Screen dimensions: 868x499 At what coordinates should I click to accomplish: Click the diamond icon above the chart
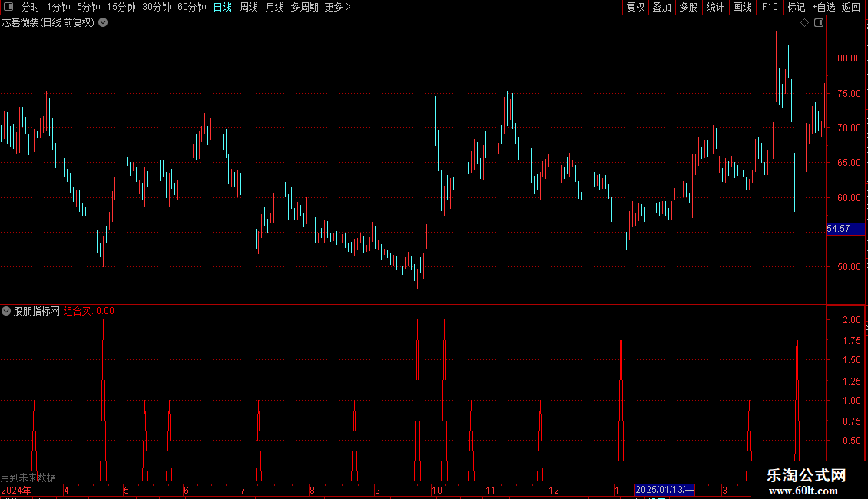click(x=804, y=23)
